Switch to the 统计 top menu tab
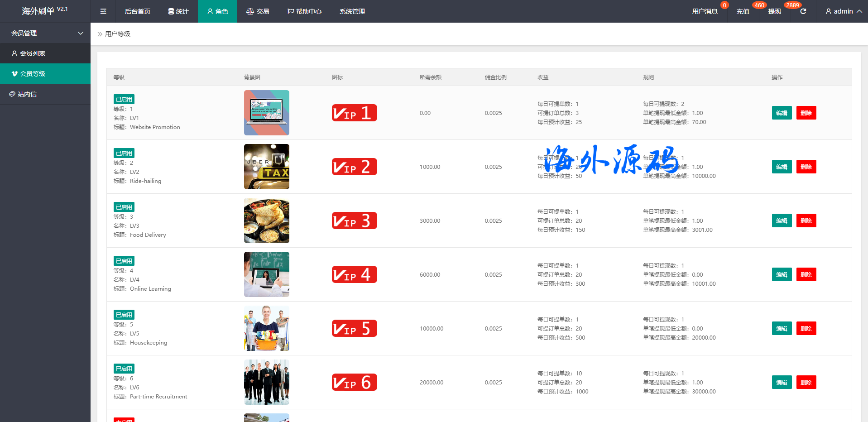 click(178, 11)
